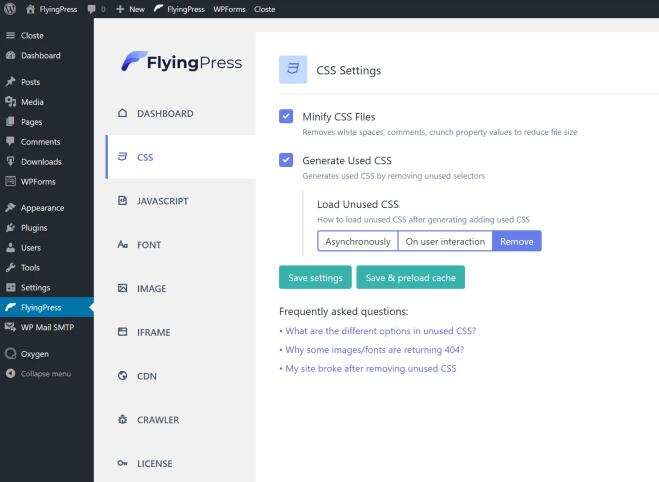Click the Users person icon
The height and width of the screenshot is (482, 659).
pyautogui.click(x=11, y=248)
